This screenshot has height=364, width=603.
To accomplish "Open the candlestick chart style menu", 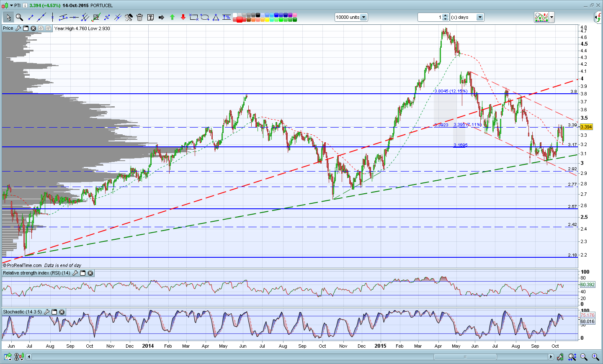I will point(7,5).
